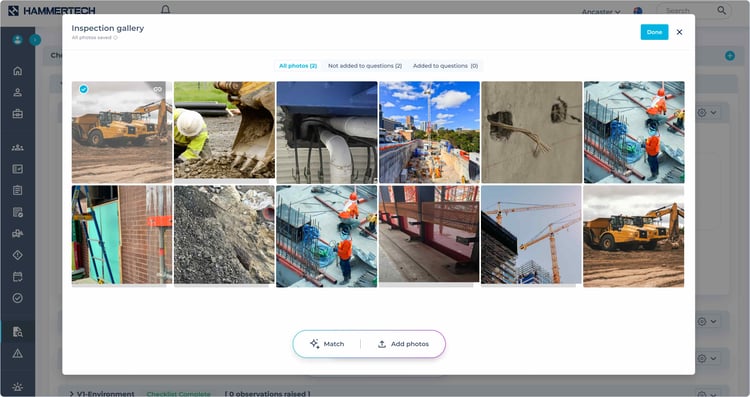Open the diamond hazard icon in sidebar
The image size is (750, 397).
click(18, 255)
